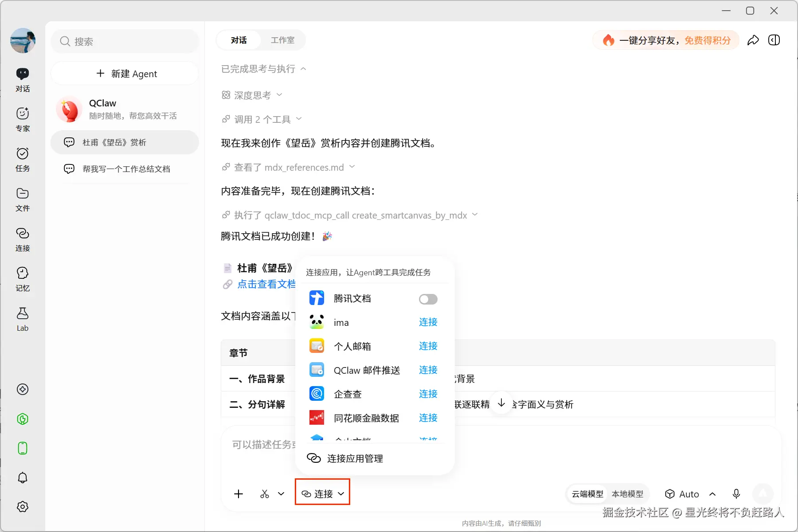Click the scissors skill icon in input bar
Image resolution: width=798 pixels, height=532 pixels.
click(x=265, y=494)
